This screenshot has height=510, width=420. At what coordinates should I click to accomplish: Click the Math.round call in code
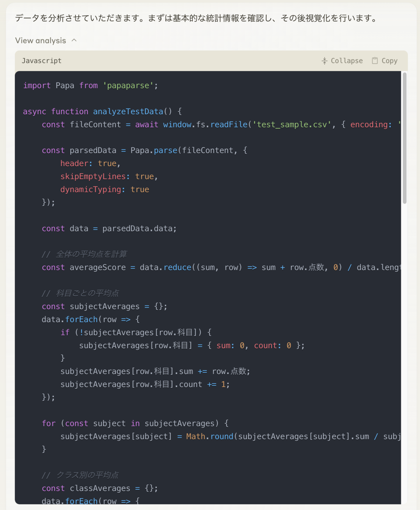209,436
